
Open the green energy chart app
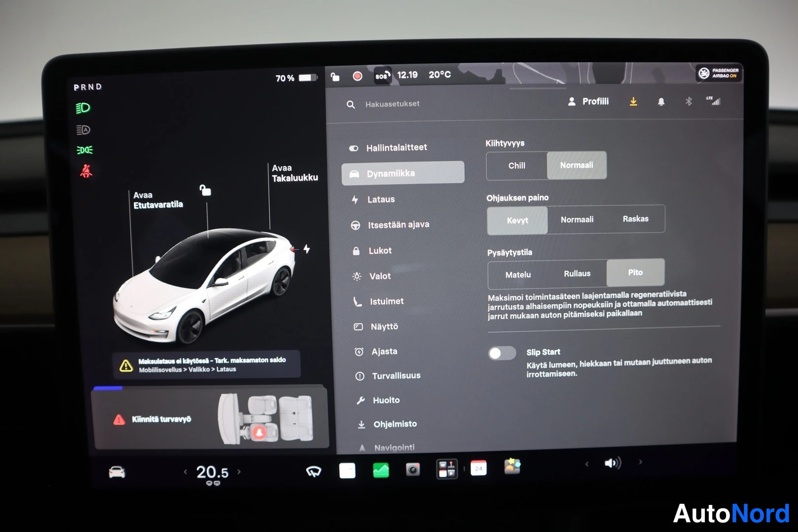tap(381, 470)
